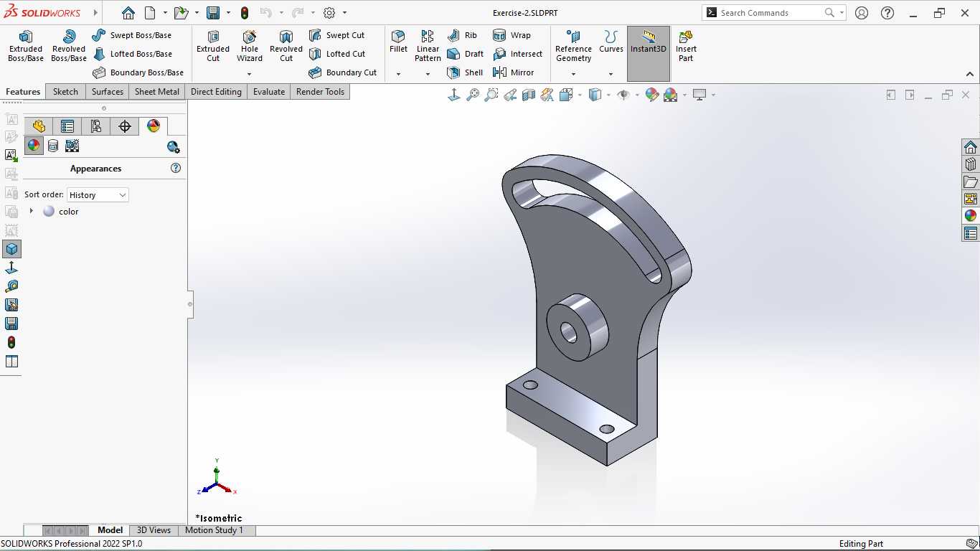Image resolution: width=980 pixels, height=551 pixels.
Task: Open Fillet dropdown arrow
Action: pos(398,73)
